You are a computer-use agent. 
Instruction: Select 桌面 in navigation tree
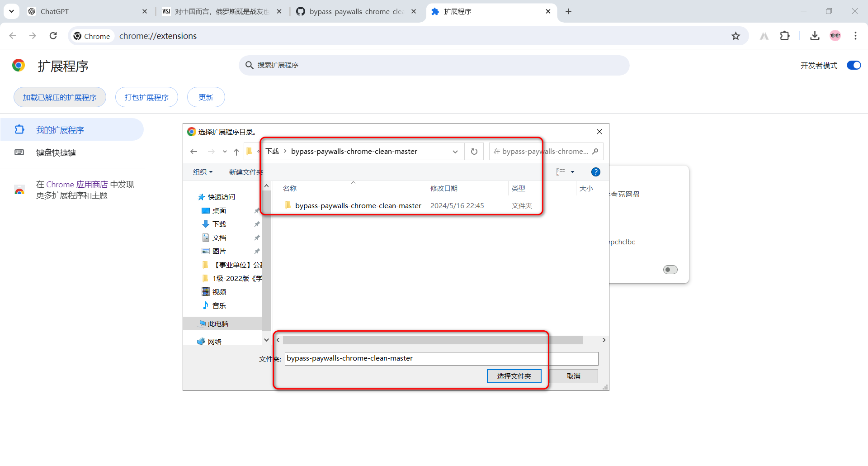pyautogui.click(x=219, y=211)
